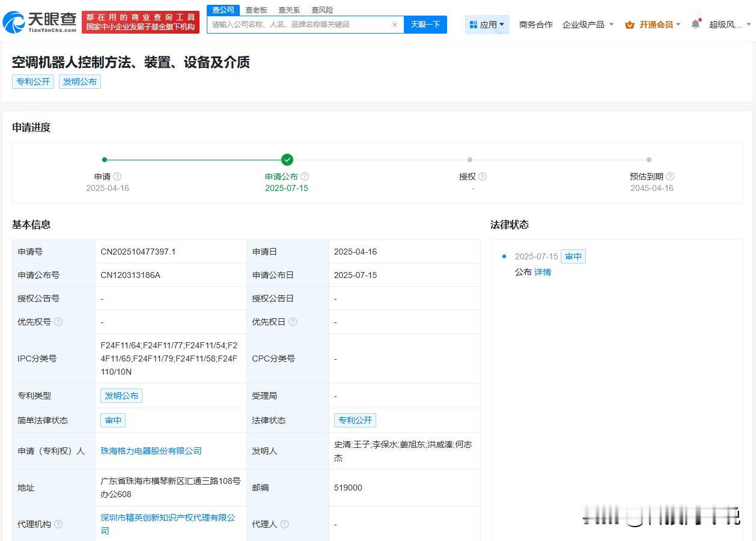
Task: Select the 查公司 search tab
Action: [223, 10]
